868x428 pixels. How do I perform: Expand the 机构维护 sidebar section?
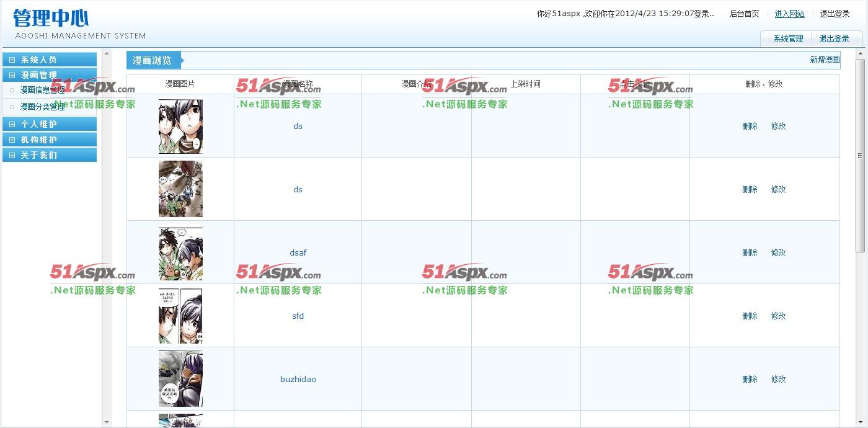pyautogui.click(x=50, y=140)
